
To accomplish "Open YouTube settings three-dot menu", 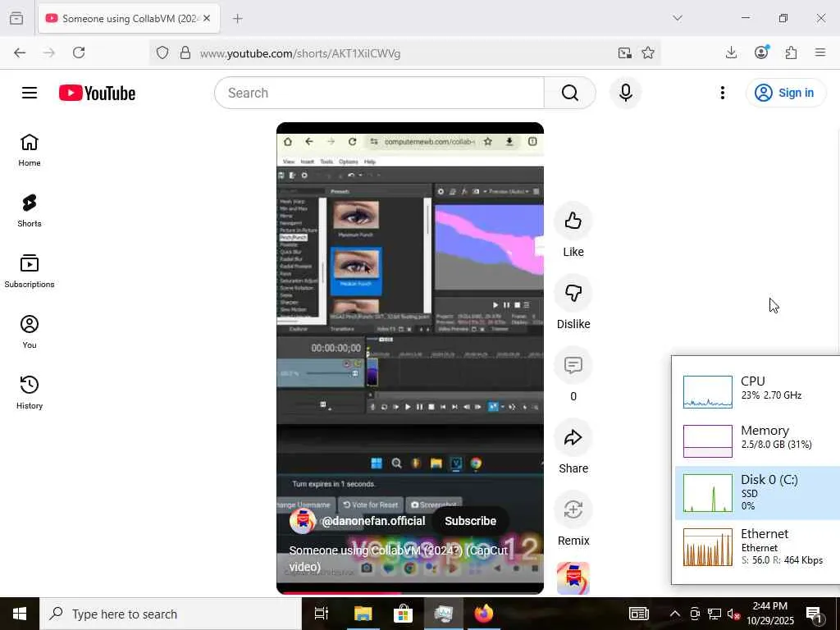I will coord(722,93).
